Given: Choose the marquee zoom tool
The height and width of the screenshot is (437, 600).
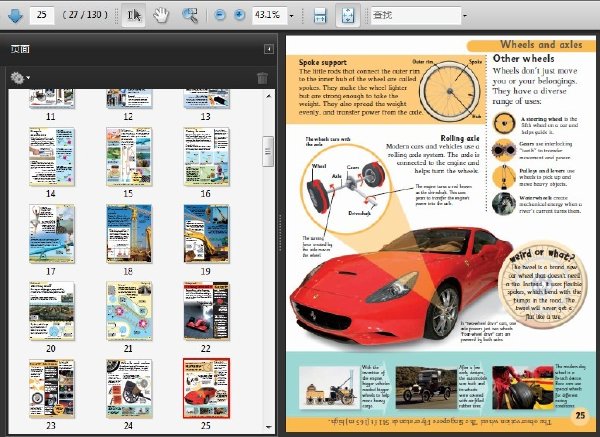Looking at the screenshot, I should (x=190, y=15).
